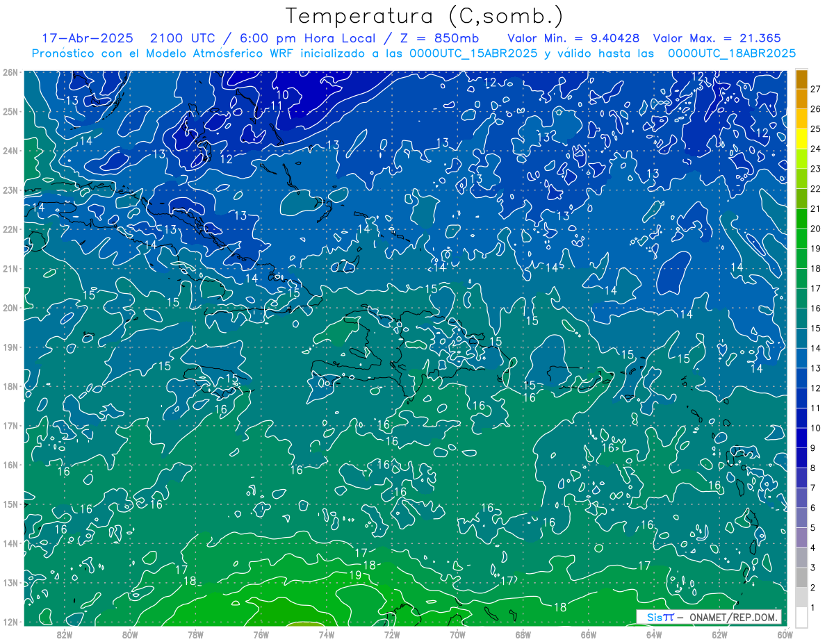Click the 'Valor Max. = 21.365' text
This screenshot has height=644, width=834.
point(717,38)
